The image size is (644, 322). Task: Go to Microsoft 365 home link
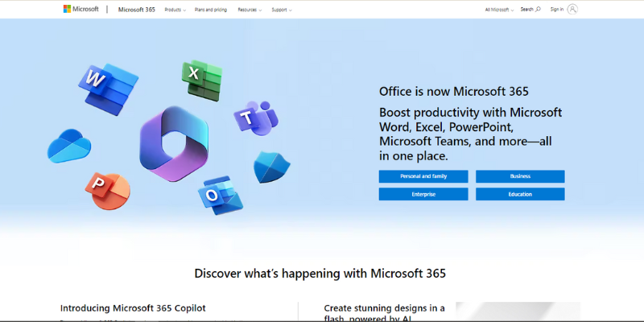137,10
